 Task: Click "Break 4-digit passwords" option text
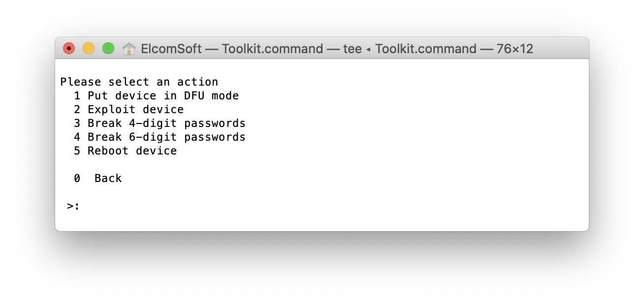pyautogui.click(x=166, y=123)
